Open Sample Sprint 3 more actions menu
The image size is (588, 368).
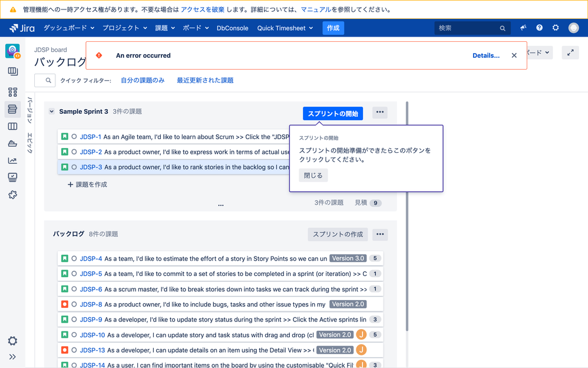(x=380, y=112)
